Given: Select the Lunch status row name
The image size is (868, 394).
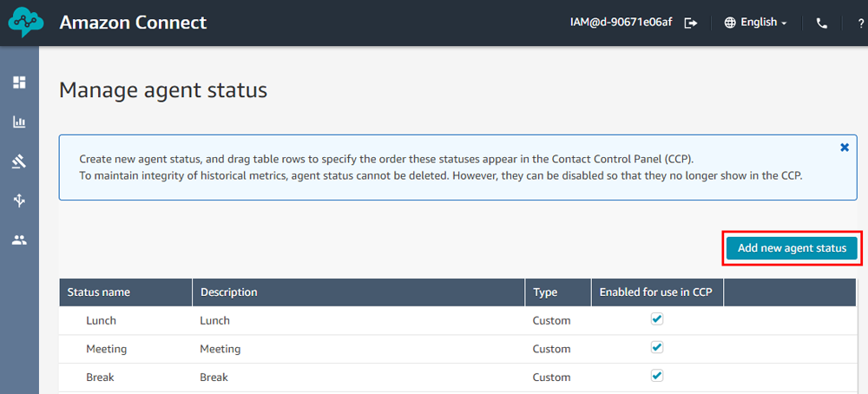Looking at the screenshot, I should coord(101,320).
